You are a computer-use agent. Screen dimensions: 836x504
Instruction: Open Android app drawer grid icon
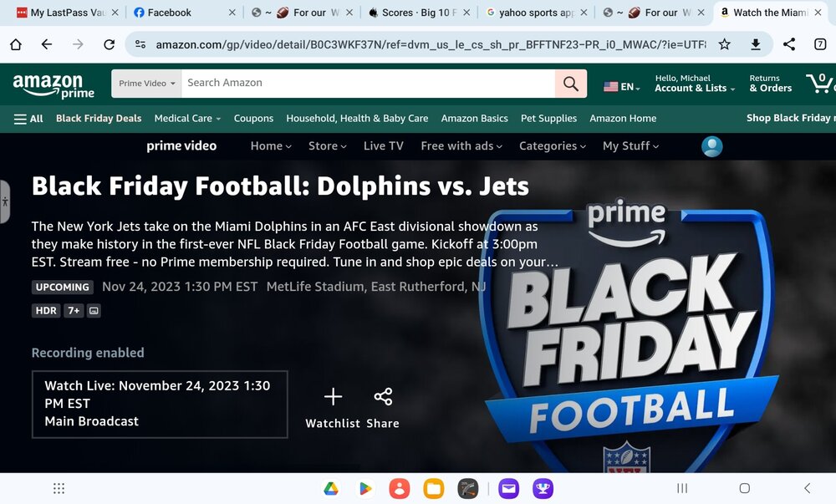[59, 488]
